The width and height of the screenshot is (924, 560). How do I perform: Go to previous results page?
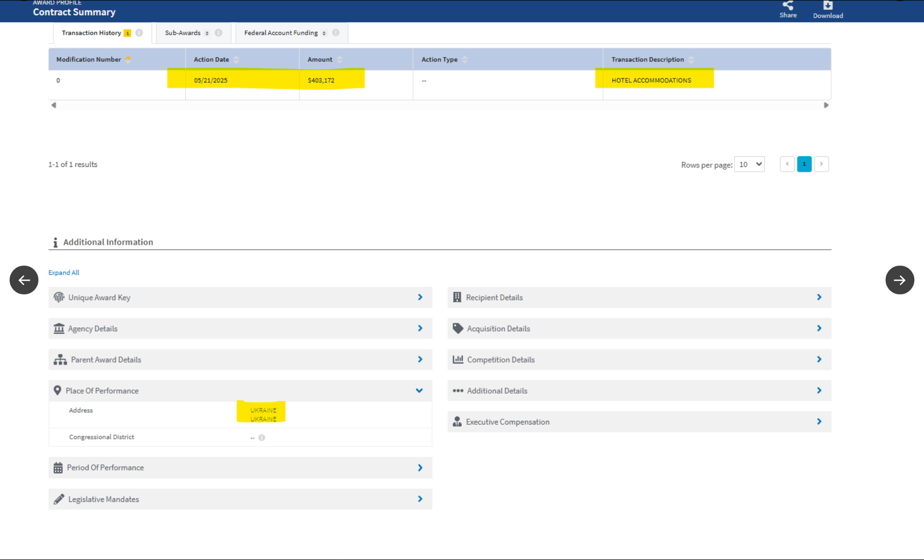click(x=787, y=164)
